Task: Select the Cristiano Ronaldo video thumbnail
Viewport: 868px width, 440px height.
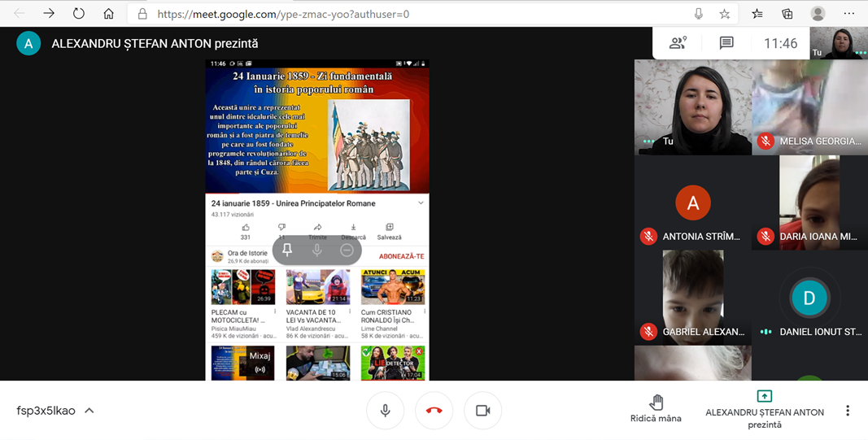Action: [x=393, y=287]
